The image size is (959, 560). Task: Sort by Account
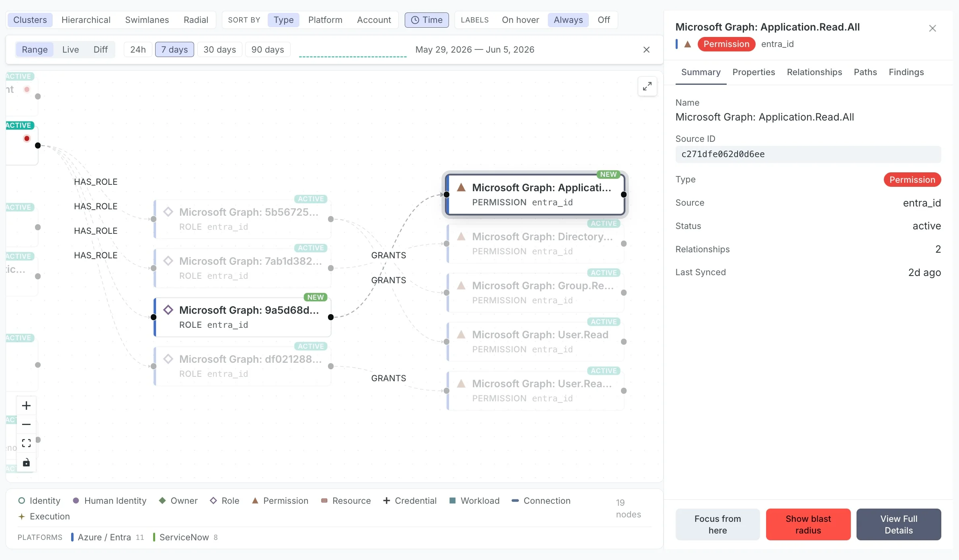point(374,20)
